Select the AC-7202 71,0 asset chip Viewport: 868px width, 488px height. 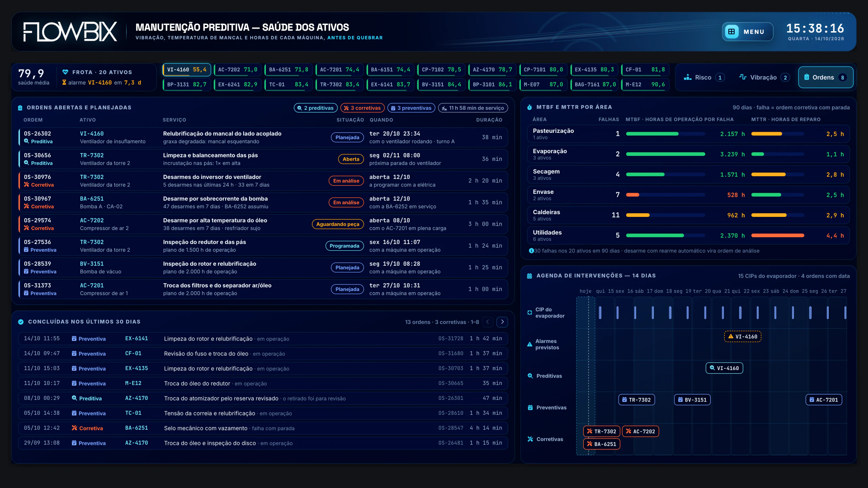pyautogui.click(x=238, y=70)
